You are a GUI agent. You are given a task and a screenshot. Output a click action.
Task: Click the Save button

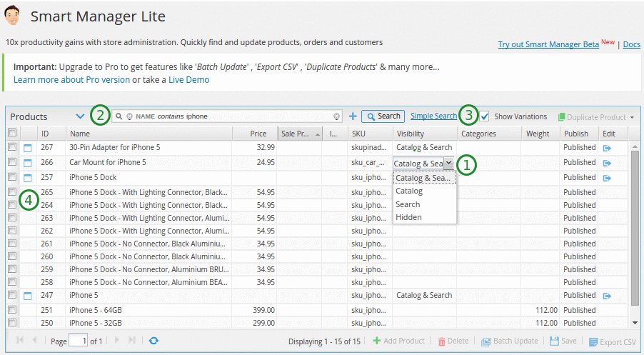tap(563, 341)
